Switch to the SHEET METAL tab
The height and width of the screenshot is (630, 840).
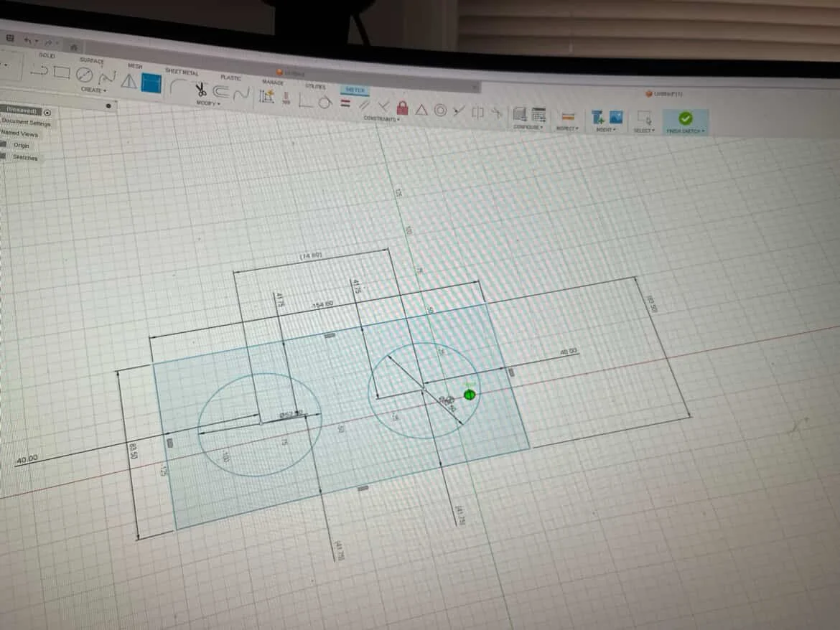(182, 71)
